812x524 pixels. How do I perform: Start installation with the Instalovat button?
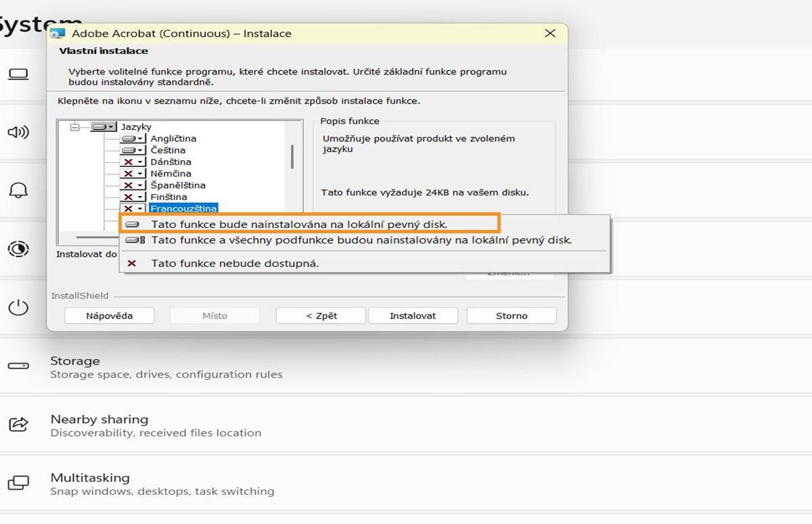413,316
